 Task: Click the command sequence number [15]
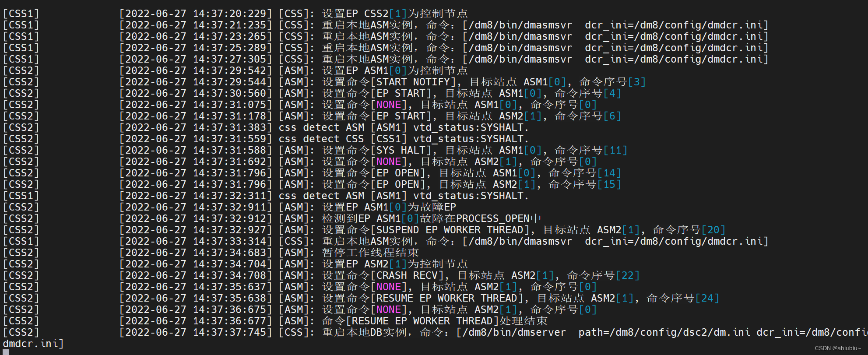click(x=609, y=185)
